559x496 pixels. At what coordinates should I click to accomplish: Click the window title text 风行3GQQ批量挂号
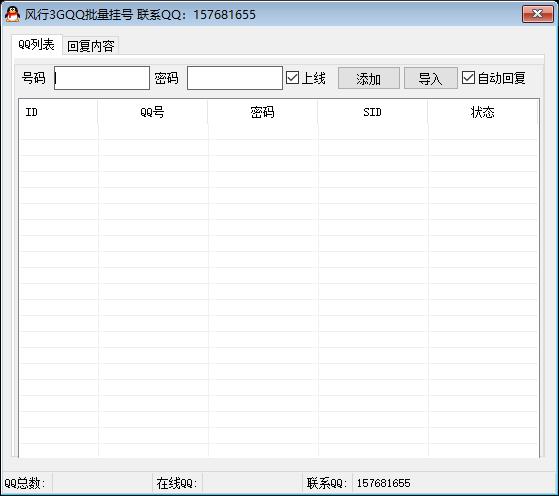tap(78, 15)
